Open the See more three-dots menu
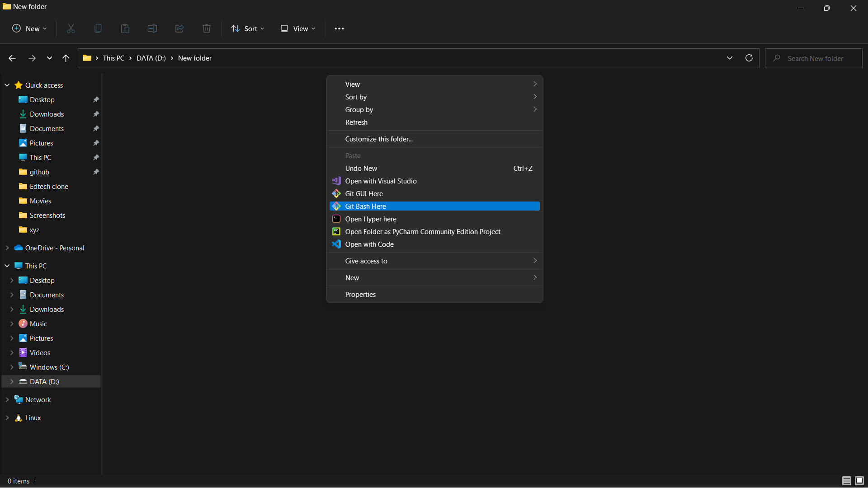The image size is (868, 488). tap(339, 28)
